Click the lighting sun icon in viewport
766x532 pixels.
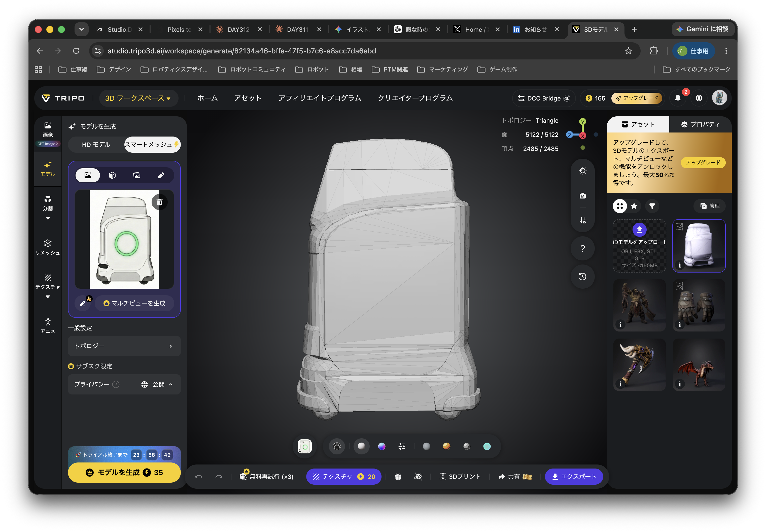click(x=582, y=171)
